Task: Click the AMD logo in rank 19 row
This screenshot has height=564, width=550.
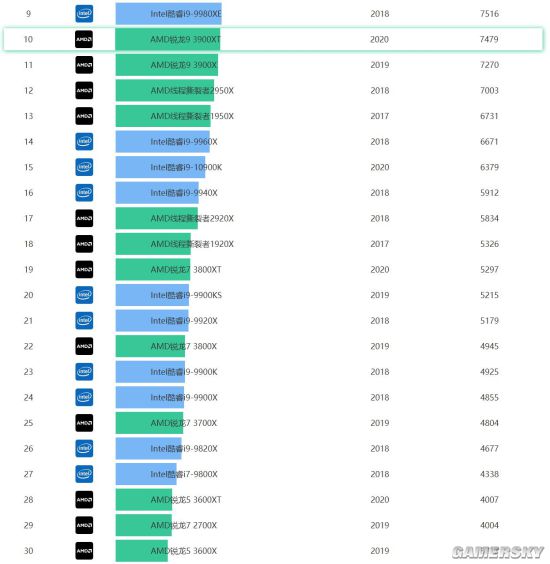Action: (x=84, y=269)
